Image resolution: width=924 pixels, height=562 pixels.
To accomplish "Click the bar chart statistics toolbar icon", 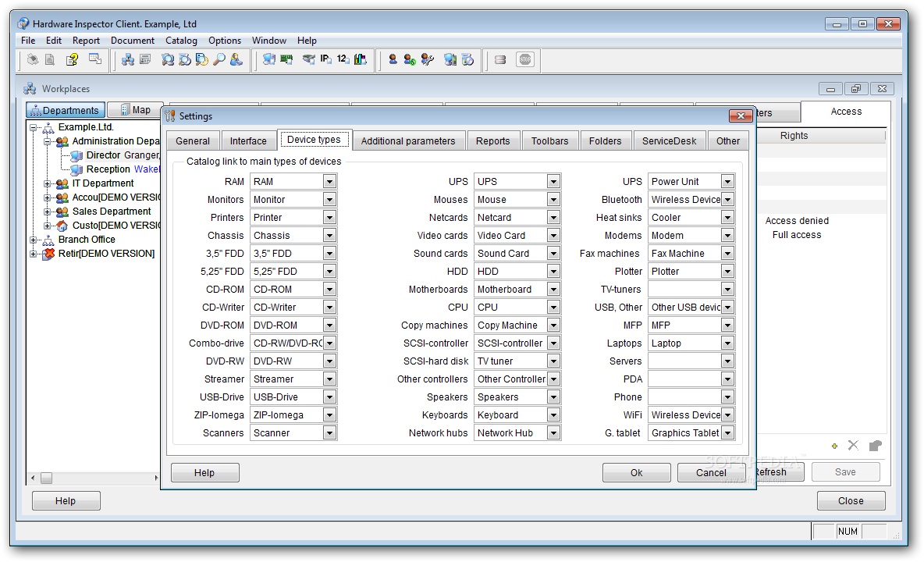I will [360, 59].
